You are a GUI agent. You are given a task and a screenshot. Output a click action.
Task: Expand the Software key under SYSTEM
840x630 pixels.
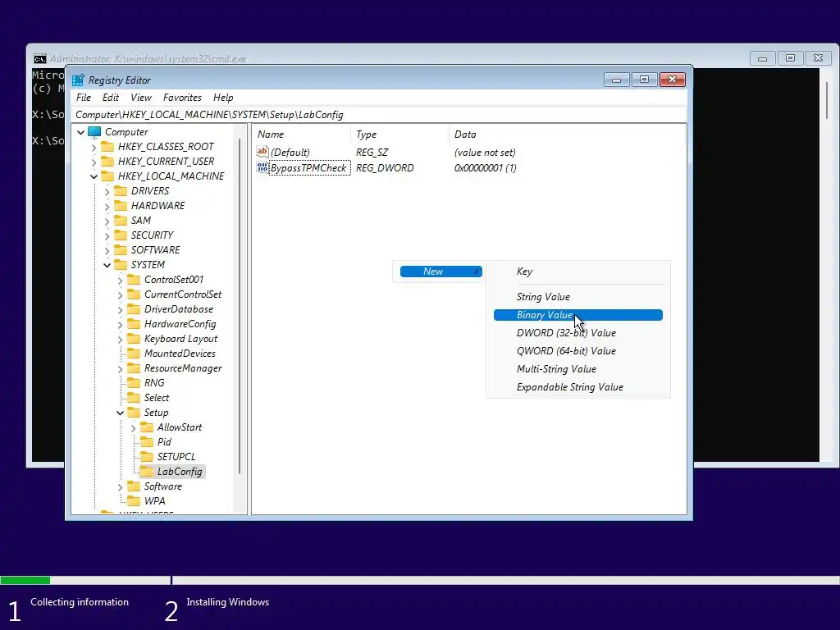click(x=120, y=487)
